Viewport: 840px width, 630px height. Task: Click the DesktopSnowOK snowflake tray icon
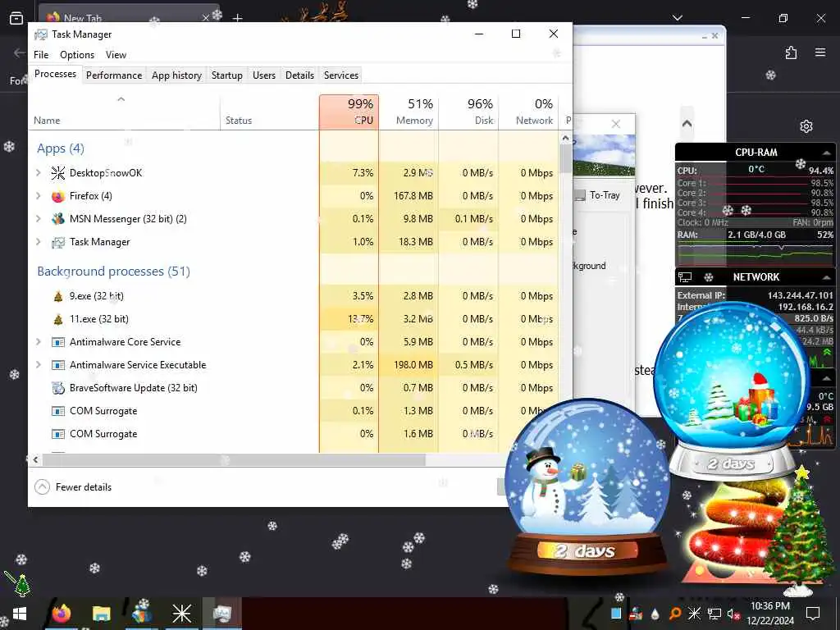pos(694,614)
